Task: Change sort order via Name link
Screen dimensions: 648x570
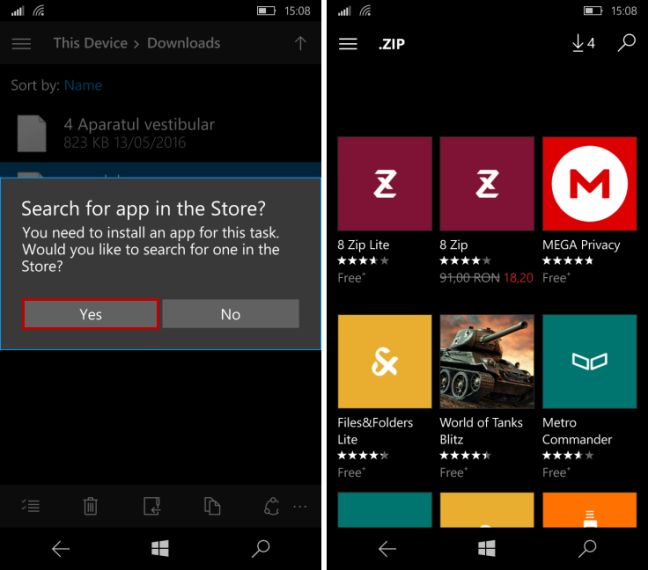Action: 83,85
